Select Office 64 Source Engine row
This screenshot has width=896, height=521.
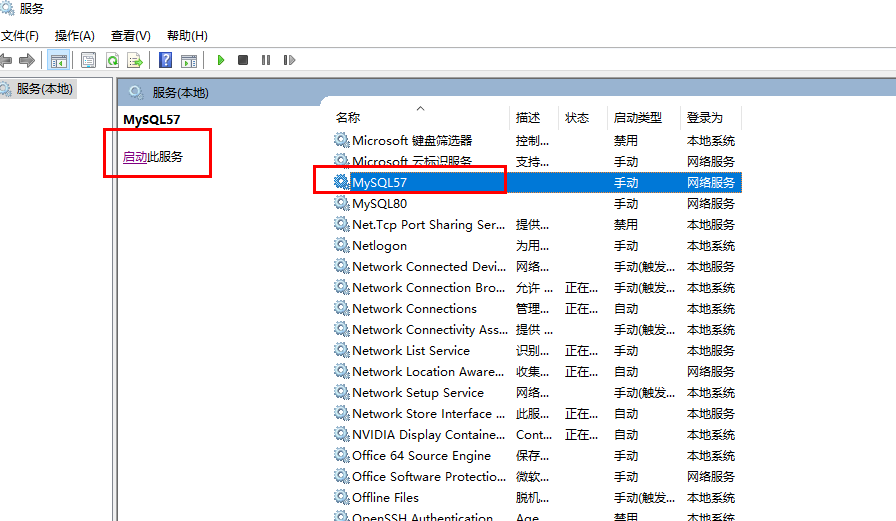(537, 455)
